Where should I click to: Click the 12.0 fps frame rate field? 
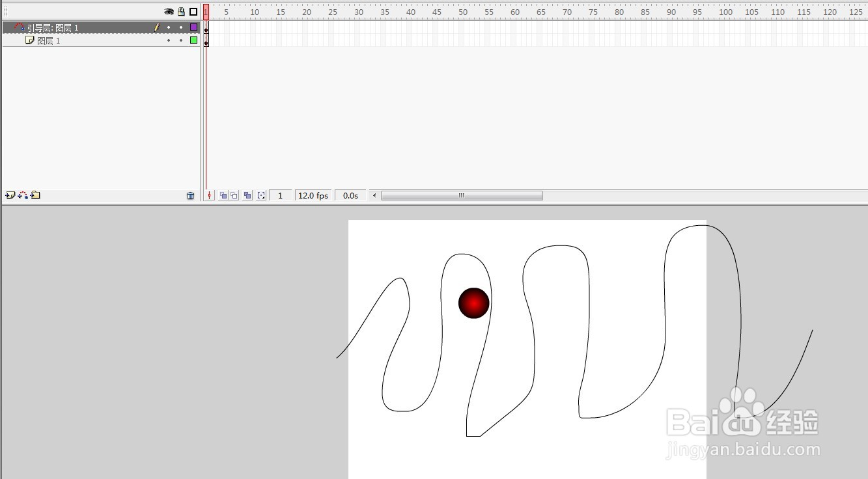click(x=313, y=195)
